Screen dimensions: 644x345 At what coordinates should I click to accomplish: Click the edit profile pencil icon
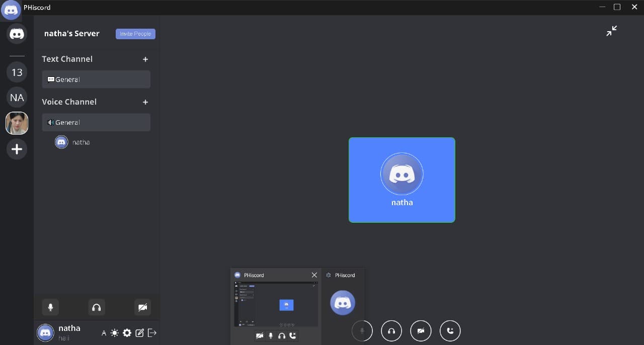pos(140,333)
